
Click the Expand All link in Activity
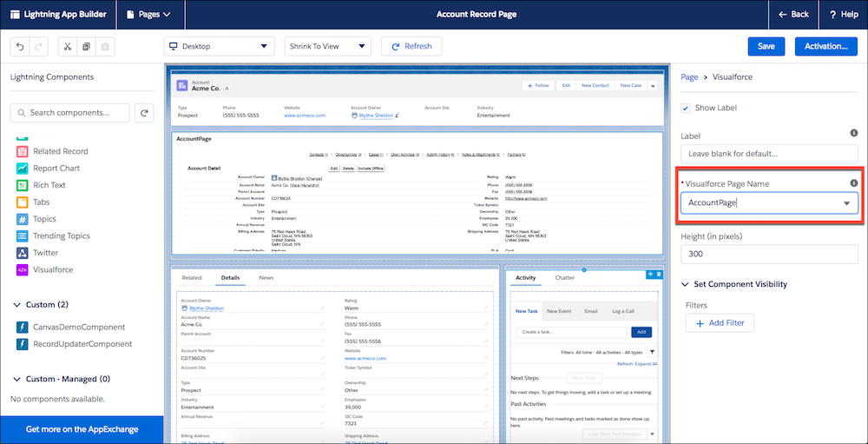[646, 364]
